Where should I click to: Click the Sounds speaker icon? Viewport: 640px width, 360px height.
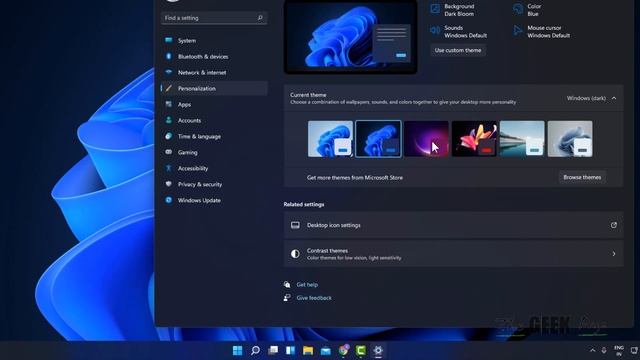(435, 30)
